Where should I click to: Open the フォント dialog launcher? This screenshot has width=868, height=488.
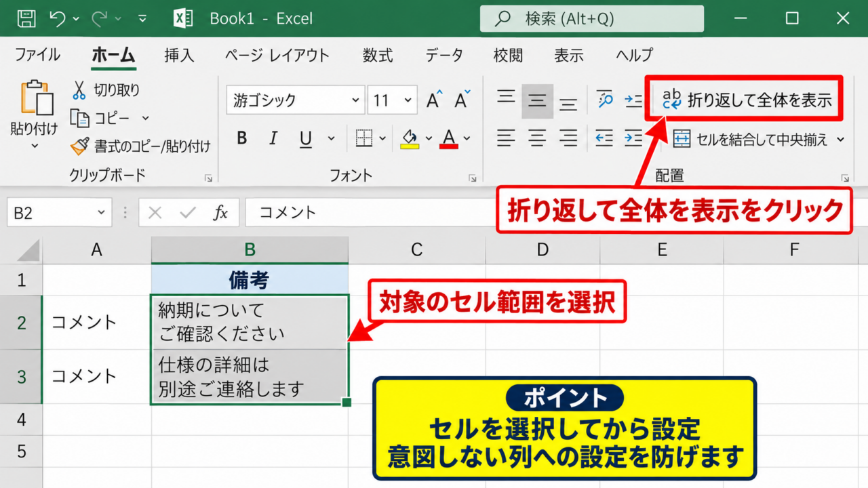click(472, 178)
